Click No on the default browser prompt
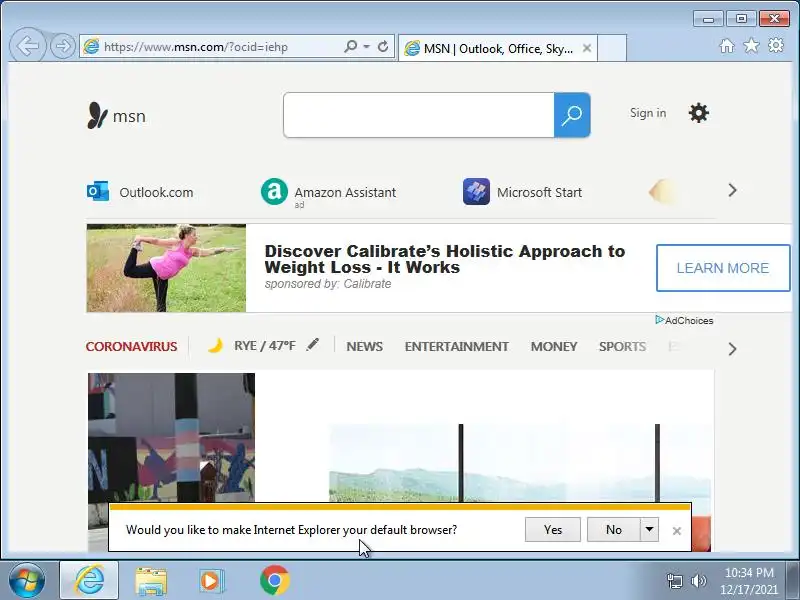 coord(613,530)
